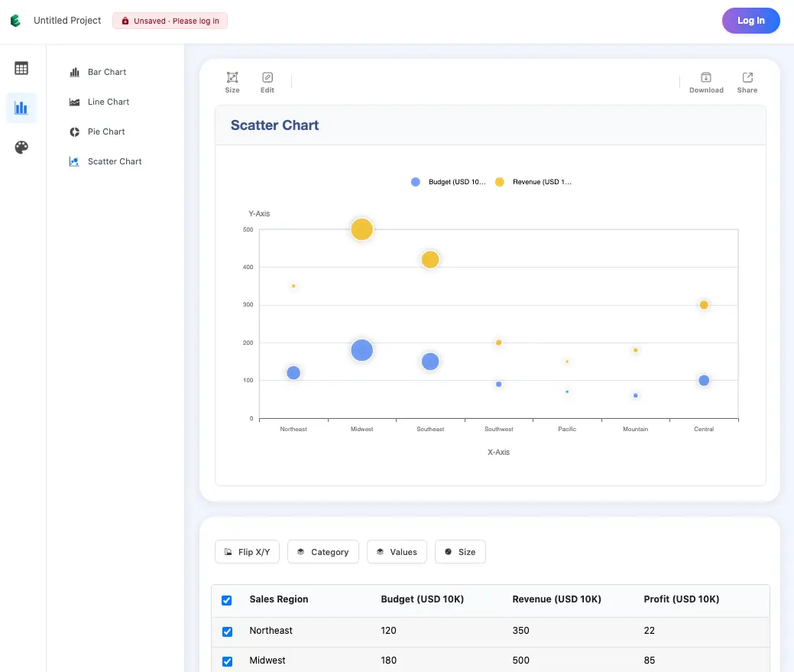Uncheck the Northeast row checkbox
Screen dimensions: 794x672
228,631
